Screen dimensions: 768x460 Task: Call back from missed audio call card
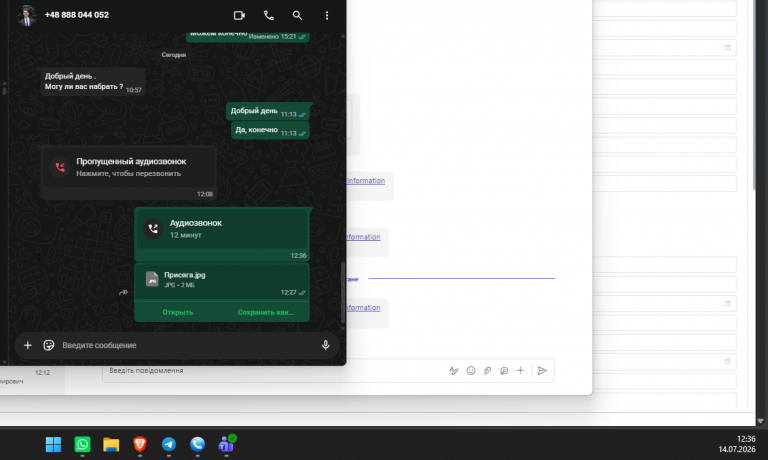[x=128, y=168]
